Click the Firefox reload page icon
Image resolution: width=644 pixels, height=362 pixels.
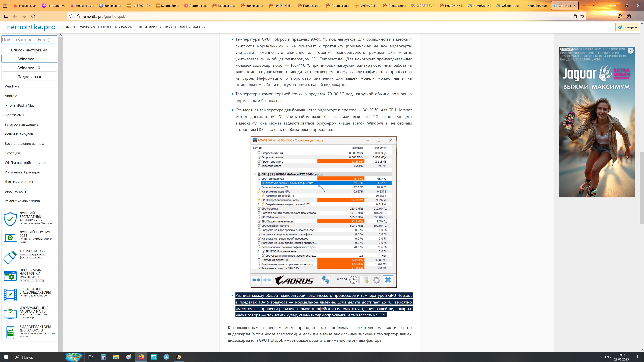click(x=33, y=16)
